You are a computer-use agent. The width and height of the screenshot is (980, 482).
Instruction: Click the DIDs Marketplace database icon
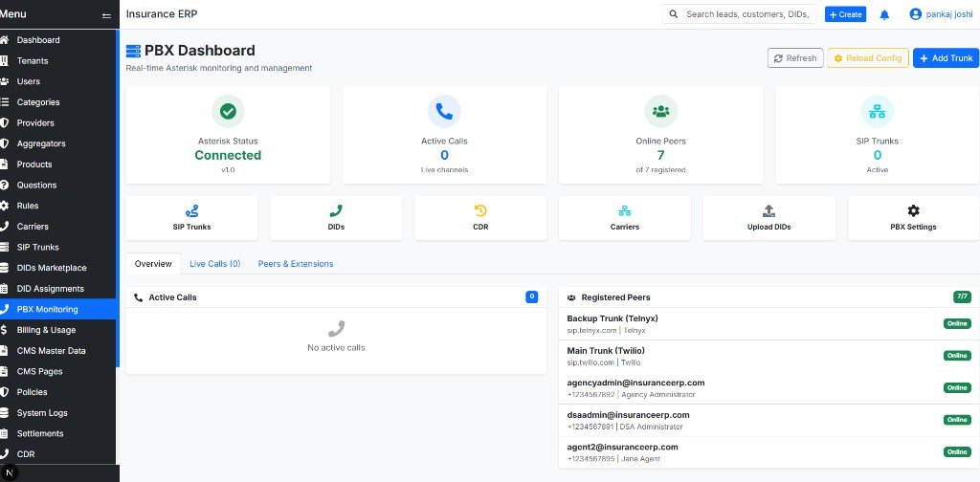click(4, 268)
